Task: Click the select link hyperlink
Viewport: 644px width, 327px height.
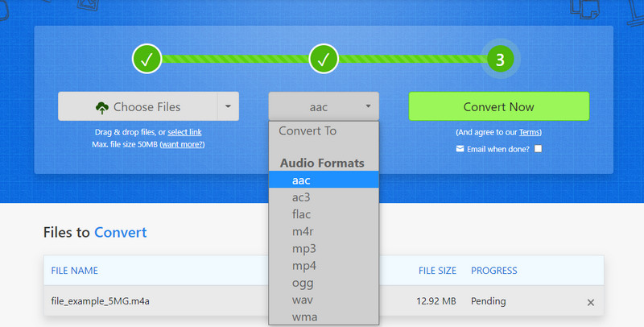Action: click(x=184, y=132)
